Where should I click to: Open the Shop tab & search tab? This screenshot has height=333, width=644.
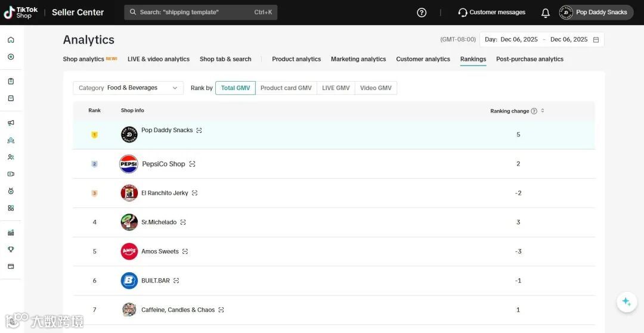225,59
